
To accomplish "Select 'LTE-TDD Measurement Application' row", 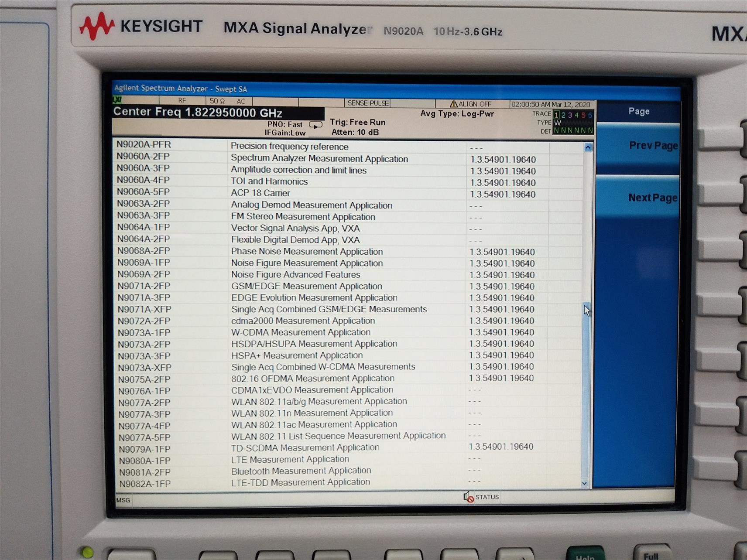I will click(348, 482).
